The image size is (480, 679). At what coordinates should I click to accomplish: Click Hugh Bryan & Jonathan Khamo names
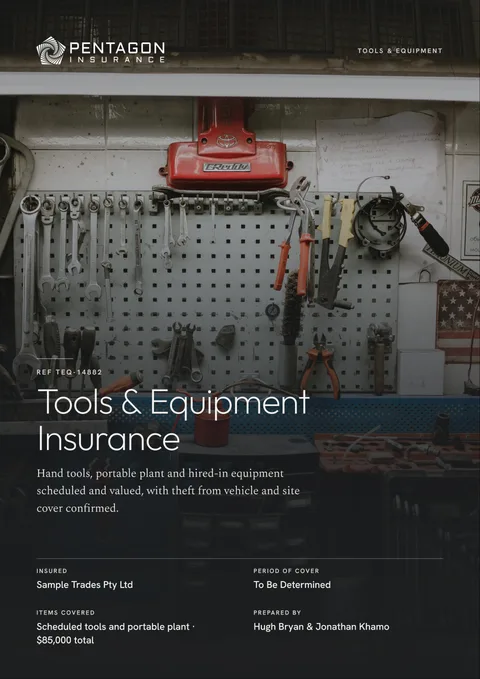(321, 627)
